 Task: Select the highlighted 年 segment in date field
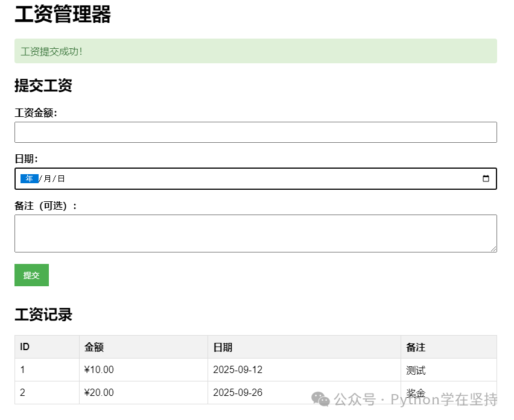click(29, 178)
